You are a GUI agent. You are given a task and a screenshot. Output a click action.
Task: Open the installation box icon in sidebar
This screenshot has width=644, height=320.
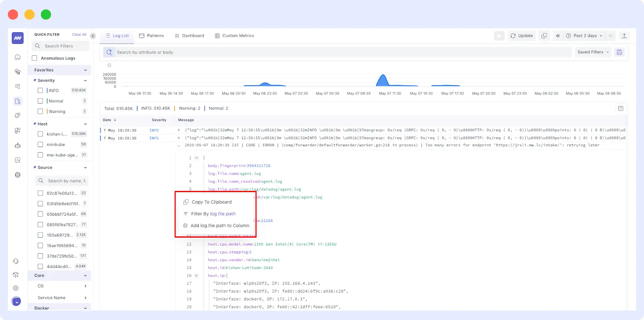pos(16,275)
